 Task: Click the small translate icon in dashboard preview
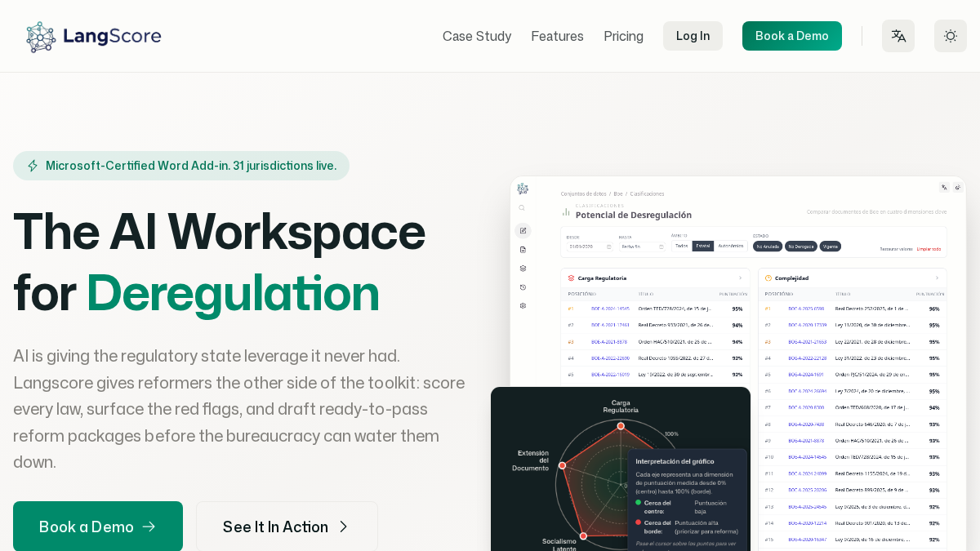point(944,187)
